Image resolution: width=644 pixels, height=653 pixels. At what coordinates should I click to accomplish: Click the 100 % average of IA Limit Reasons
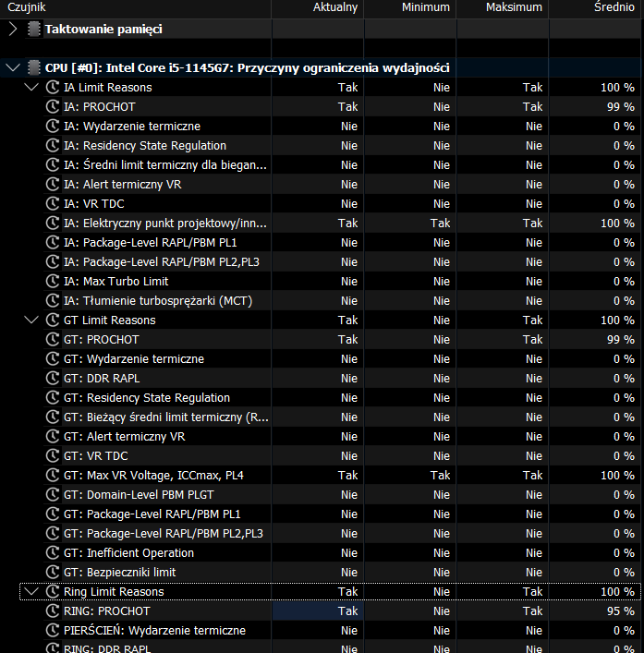(618, 87)
